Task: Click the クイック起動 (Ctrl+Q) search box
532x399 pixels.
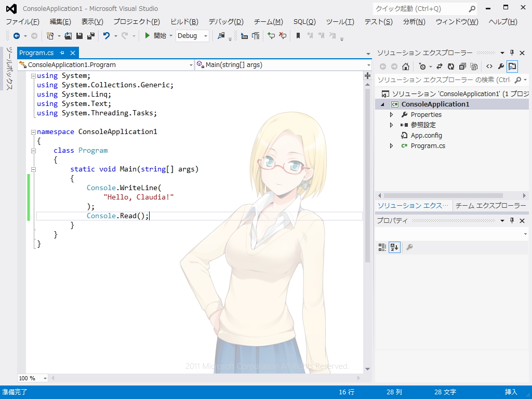Action: [425, 9]
